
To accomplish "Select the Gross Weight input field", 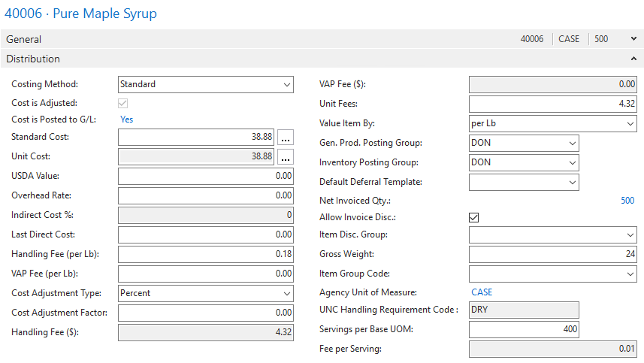I will click(552, 255).
